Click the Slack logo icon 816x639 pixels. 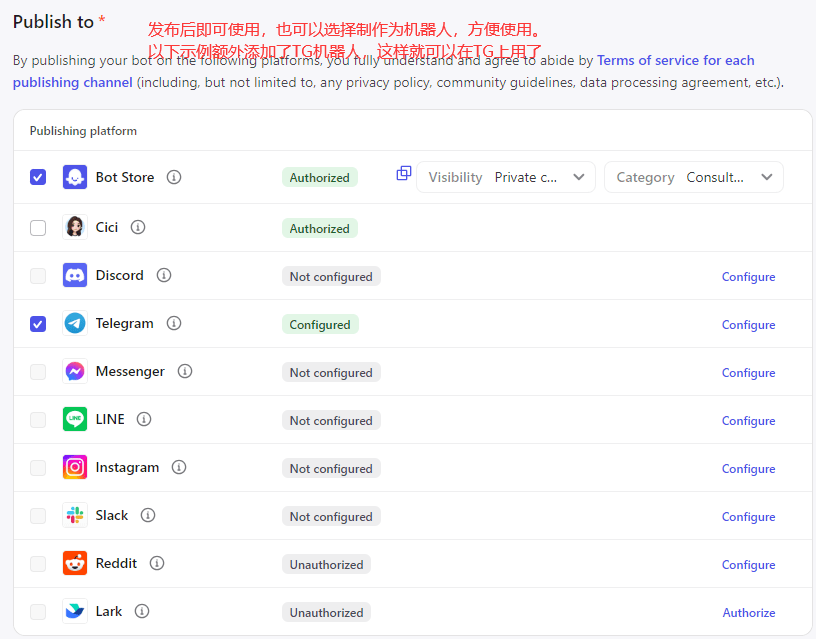[75, 515]
